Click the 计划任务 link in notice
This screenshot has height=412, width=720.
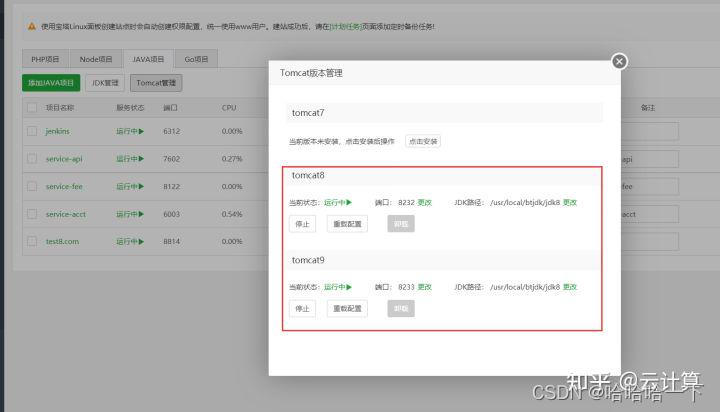[345, 27]
